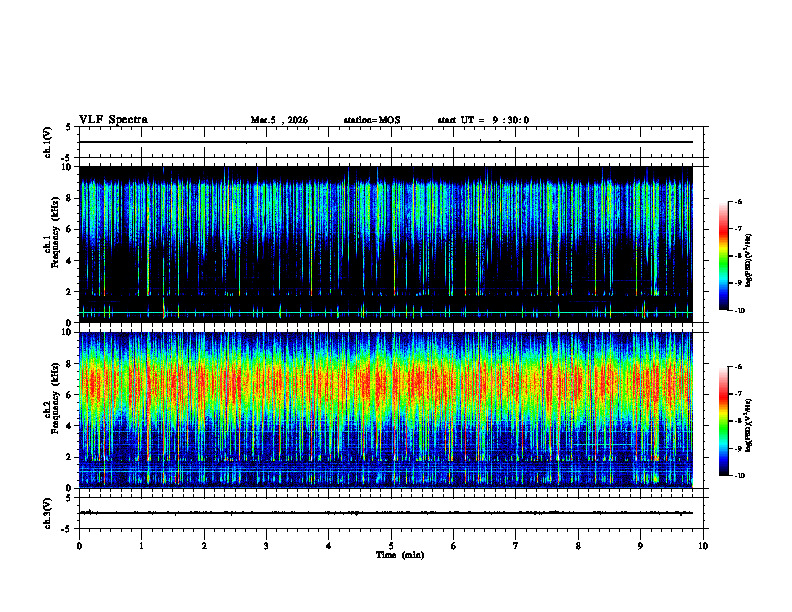Click the "ch.3(V)" axis label
The height and width of the screenshot is (612, 792).
[48, 513]
